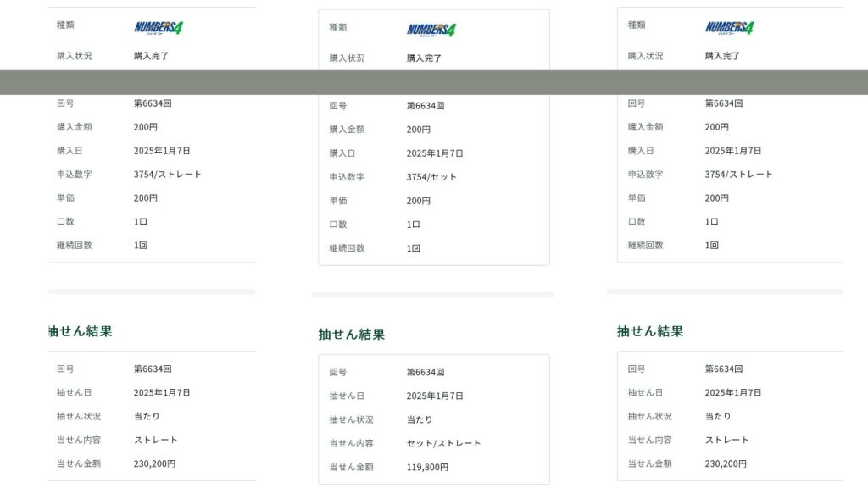
Task: Click the gray horizontal bar across the page
Action: 434,82
